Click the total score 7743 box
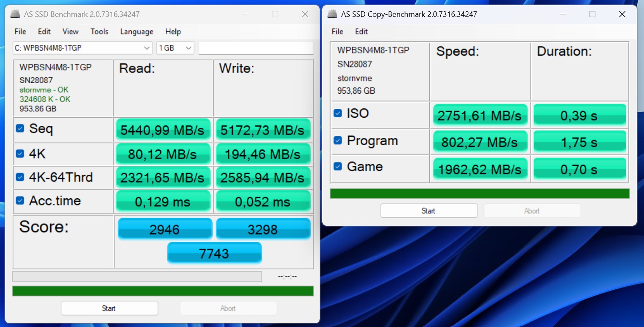Image resolution: width=644 pixels, height=327 pixels. click(x=214, y=253)
